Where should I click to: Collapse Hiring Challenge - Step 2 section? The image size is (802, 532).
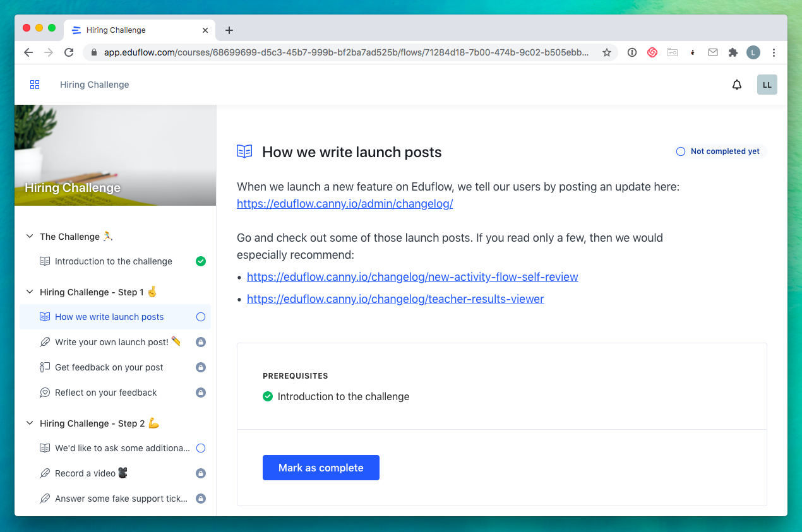[30, 423]
